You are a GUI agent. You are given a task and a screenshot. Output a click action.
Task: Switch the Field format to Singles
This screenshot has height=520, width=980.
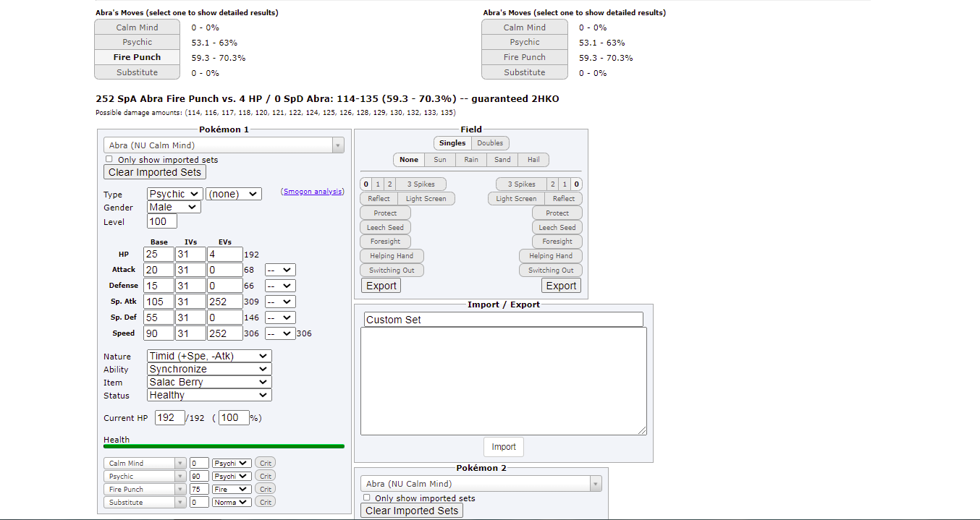(x=452, y=143)
